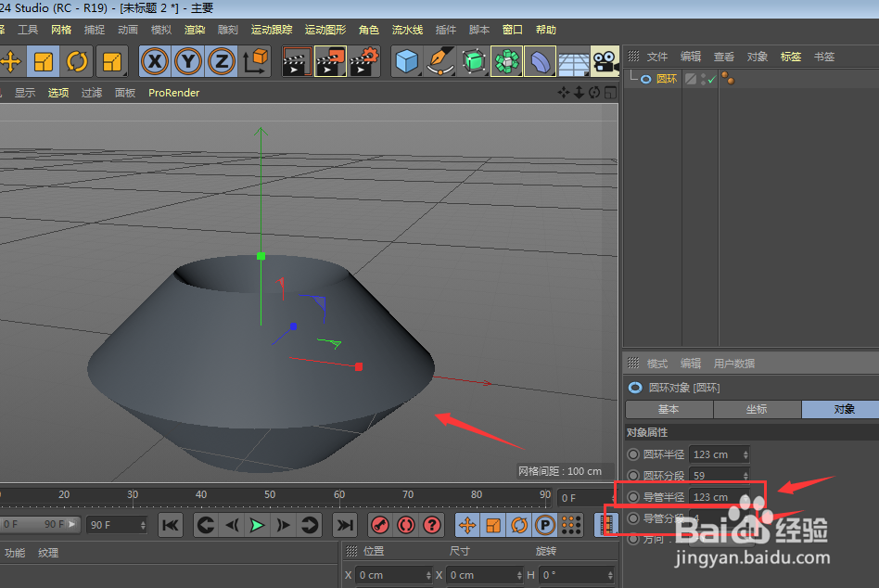Select the spline pen tool icon
This screenshot has height=588, width=879.
(438, 61)
